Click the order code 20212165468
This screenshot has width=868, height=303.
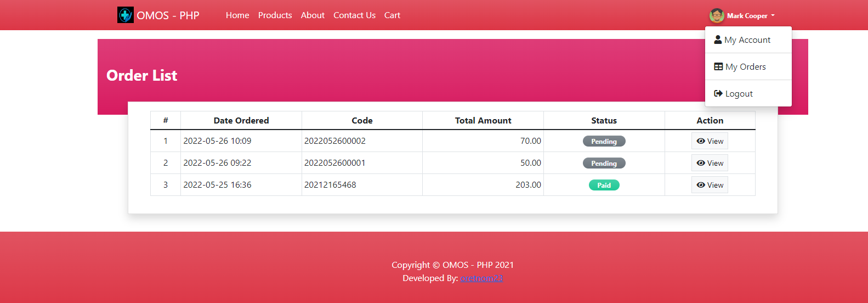330,185
